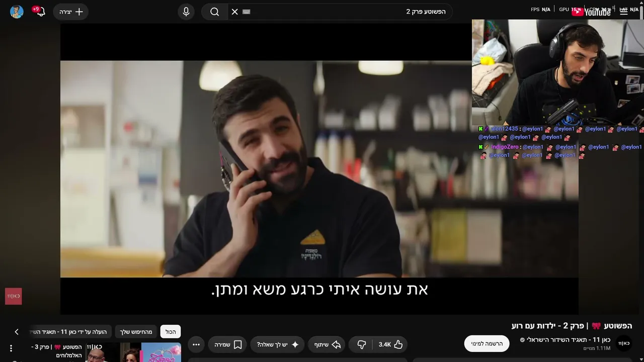Select the 'מהחיפוש שלך' filter chip
The image size is (644, 362).
[x=136, y=332]
